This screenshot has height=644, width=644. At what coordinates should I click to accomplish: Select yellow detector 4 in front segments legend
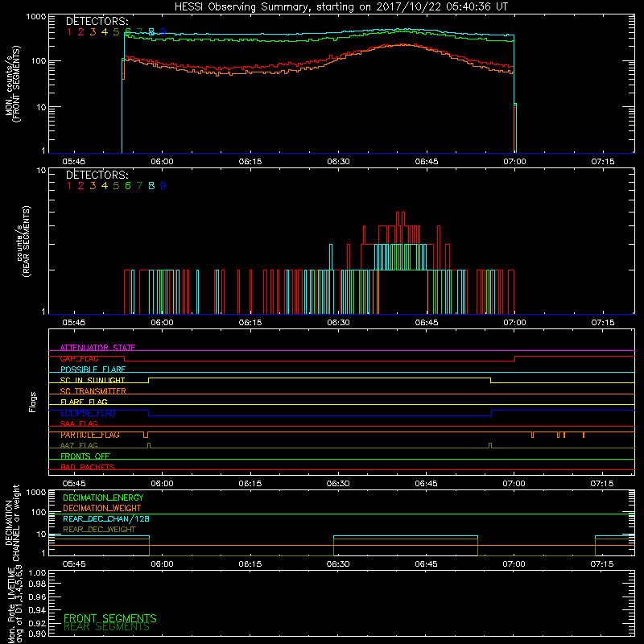[x=105, y=32]
